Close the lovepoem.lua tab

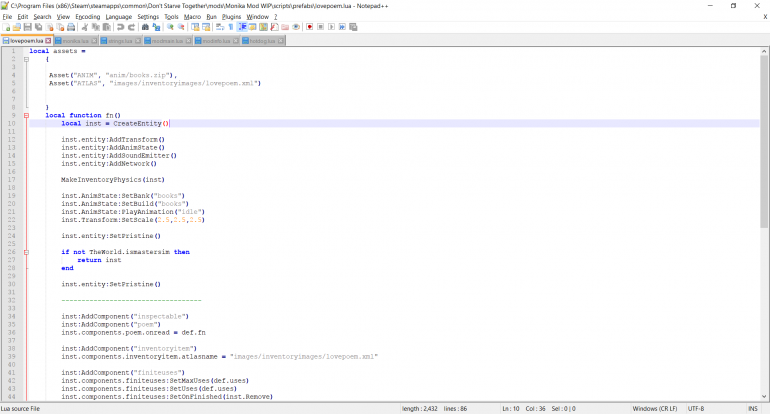coord(47,41)
